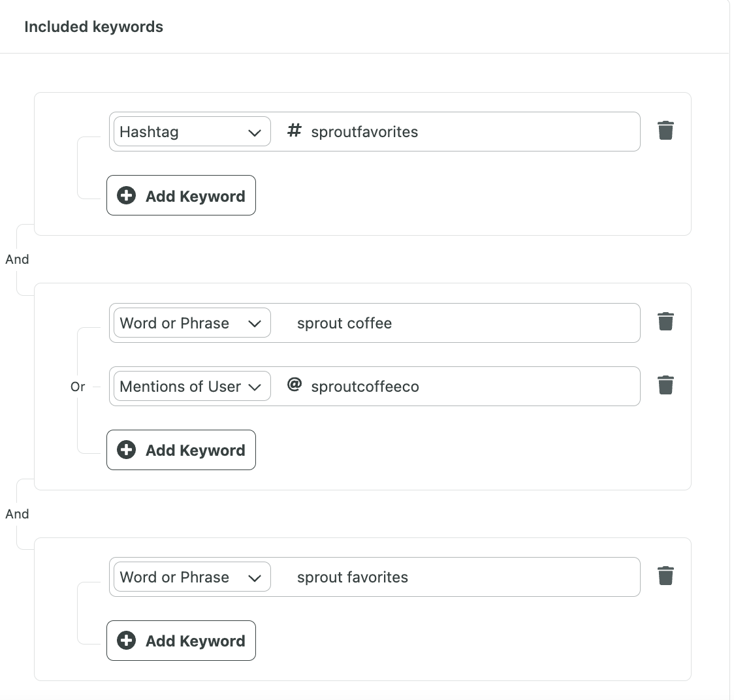Delete the sproutfavorites hashtag keyword
Viewport: 734px width, 700px height.
click(x=665, y=131)
